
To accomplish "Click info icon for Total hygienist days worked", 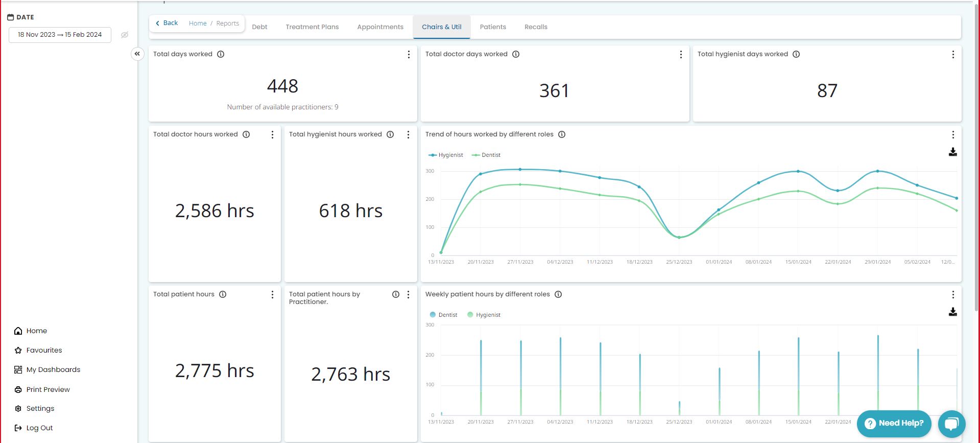I will pos(796,54).
